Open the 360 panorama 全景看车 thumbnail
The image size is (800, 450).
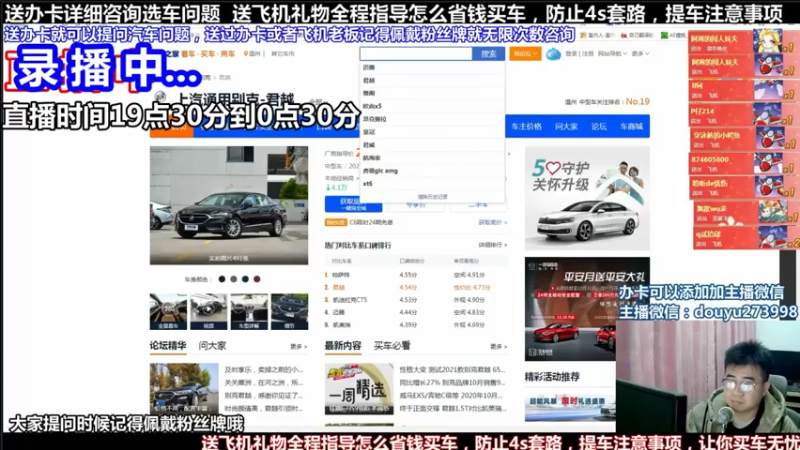pyautogui.click(x=168, y=311)
